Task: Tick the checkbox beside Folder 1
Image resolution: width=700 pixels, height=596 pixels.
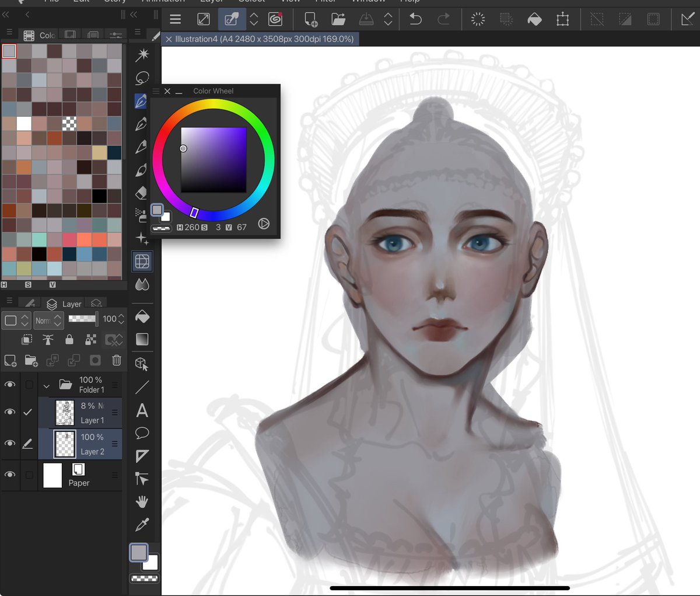Action: pos(29,385)
